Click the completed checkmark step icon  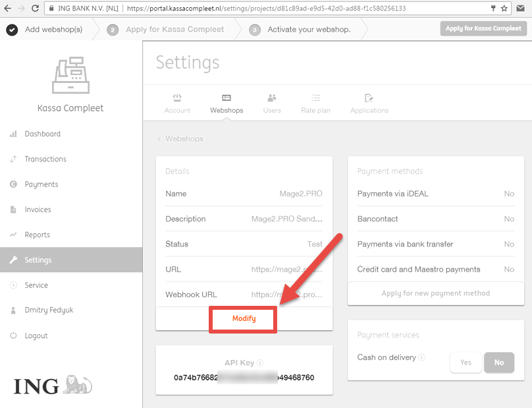[12, 30]
